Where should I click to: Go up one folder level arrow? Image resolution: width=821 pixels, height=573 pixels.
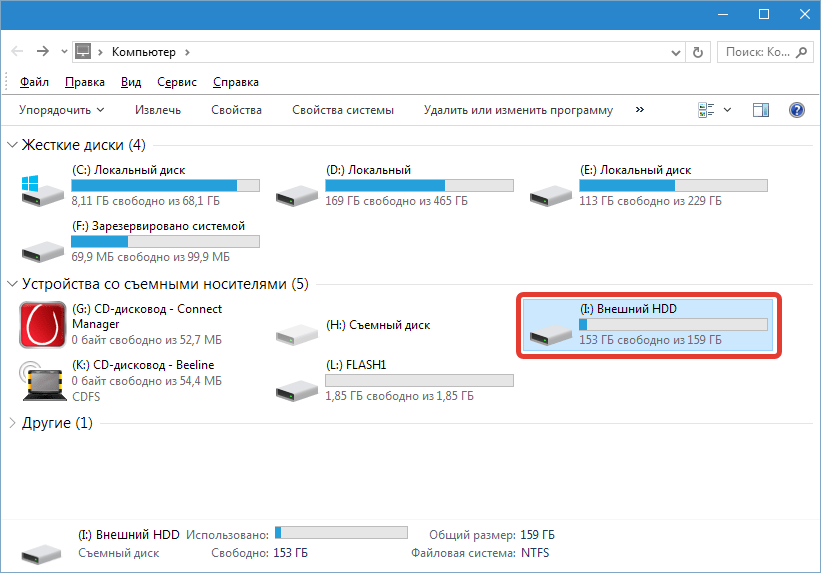pos(65,51)
